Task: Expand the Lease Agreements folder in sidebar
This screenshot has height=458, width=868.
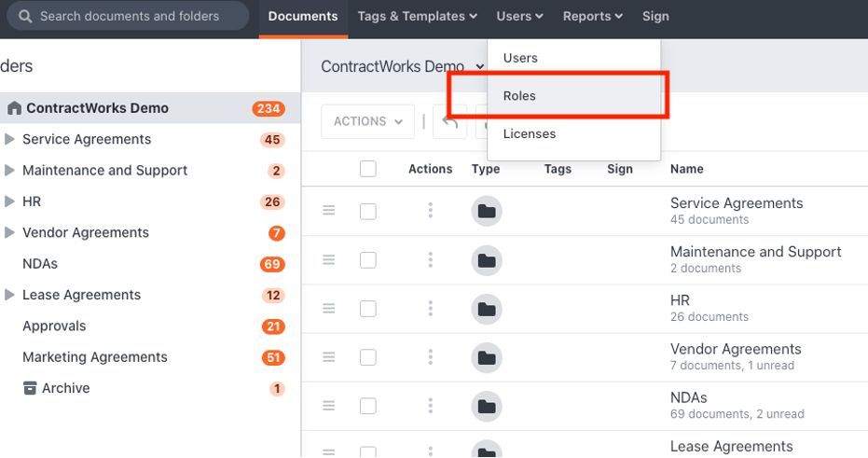Action: coord(10,295)
